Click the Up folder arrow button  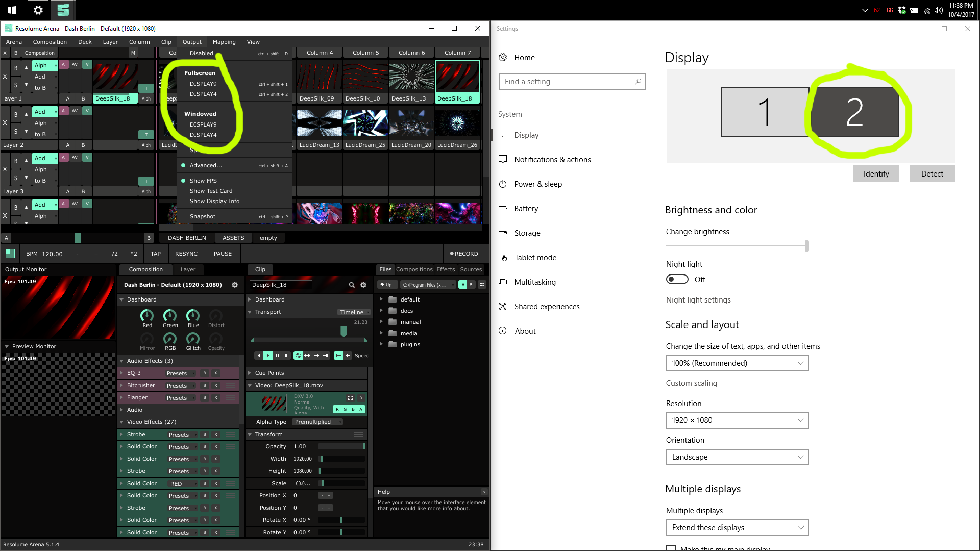[386, 285]
